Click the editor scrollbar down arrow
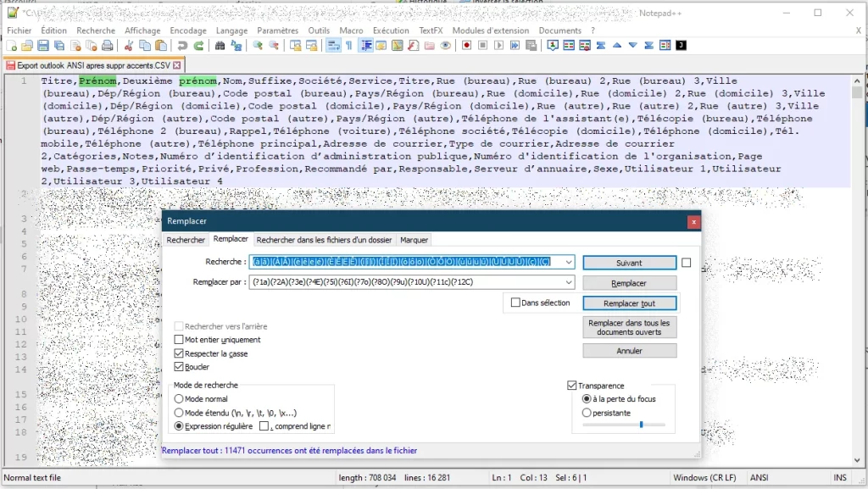This screenshot has width=868, height=489. click(x=858, y=459)
